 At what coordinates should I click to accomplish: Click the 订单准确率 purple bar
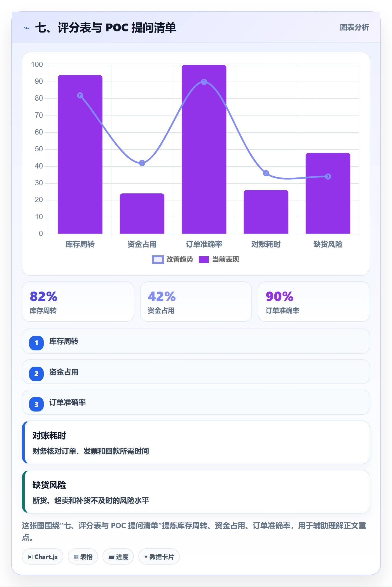click(204, 149)
